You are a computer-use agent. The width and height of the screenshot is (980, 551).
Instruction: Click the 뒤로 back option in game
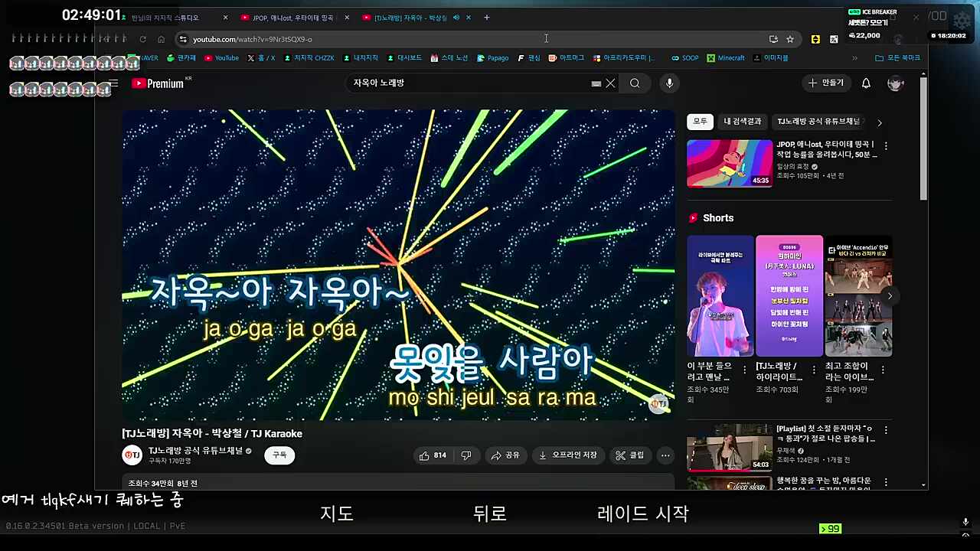[490, 514]
